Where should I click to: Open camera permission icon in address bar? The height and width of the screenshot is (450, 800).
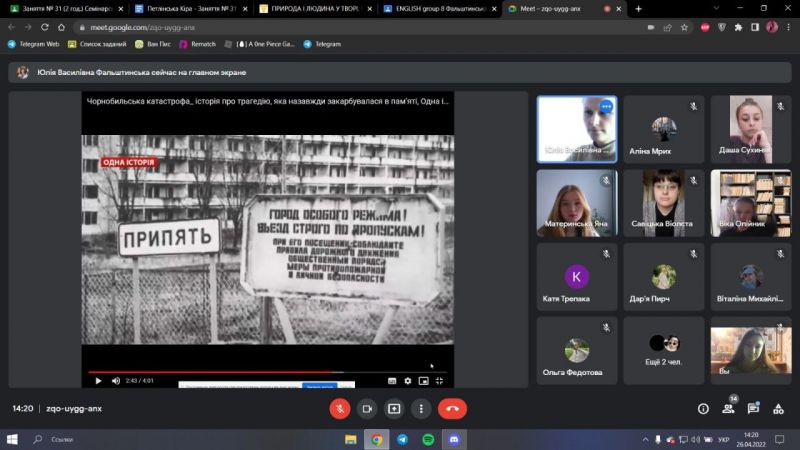click(x=651, y=28)
